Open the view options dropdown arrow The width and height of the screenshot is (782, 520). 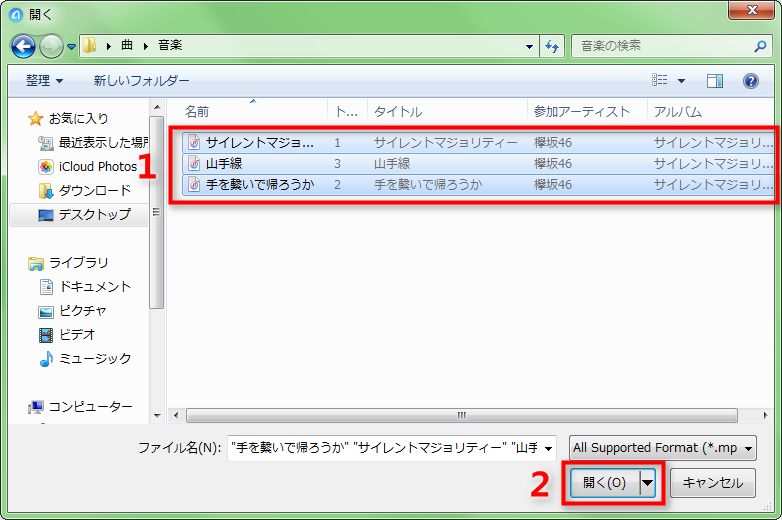pyautogui.click(x=681, y=81)
